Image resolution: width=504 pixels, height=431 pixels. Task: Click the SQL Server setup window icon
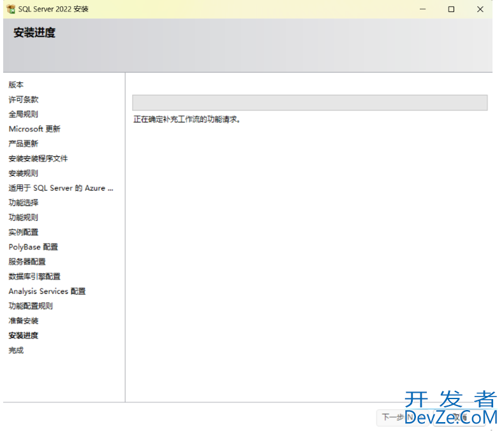click(x=11, y=9)
